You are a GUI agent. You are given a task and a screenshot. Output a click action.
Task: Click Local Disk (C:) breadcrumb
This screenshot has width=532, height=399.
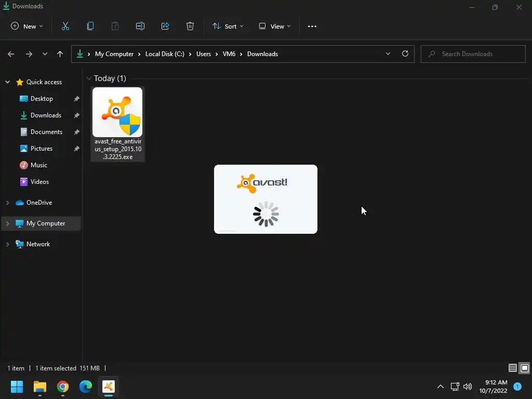pos(165,54)
